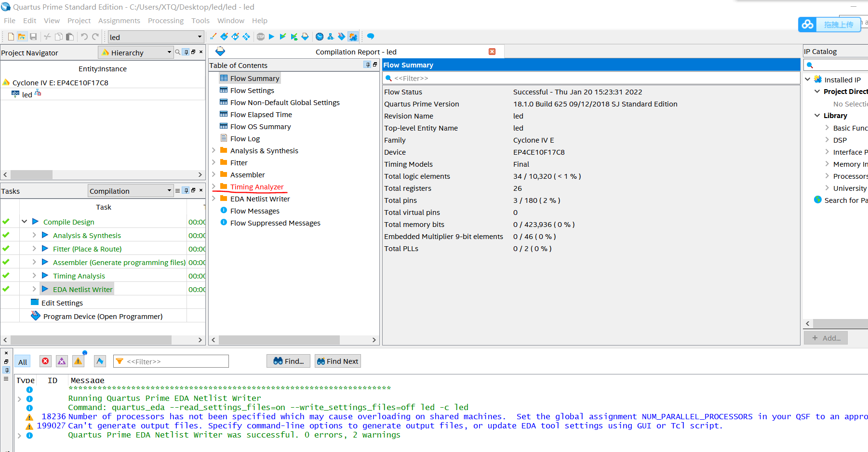
Task: Click the cloud upload icon at top right
Action: pos(808,24)
